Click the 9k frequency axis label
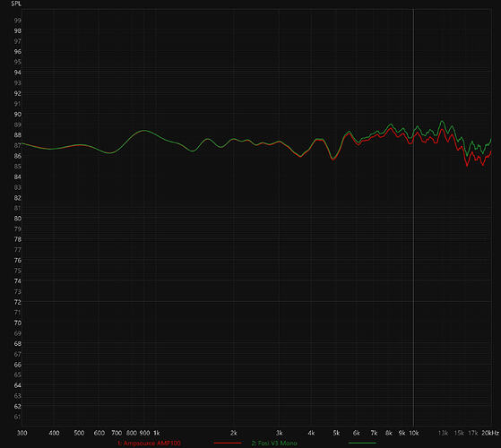501x448 pixels. [402, 433]
